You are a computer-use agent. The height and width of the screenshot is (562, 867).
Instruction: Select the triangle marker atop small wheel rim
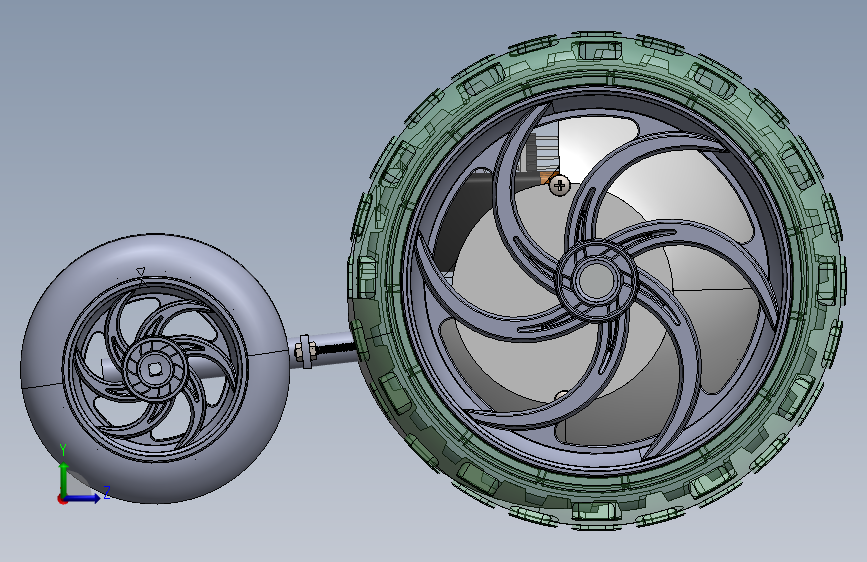pos(140,272)
